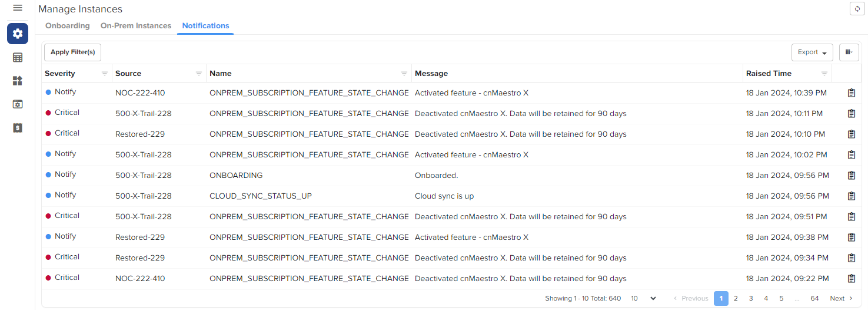Open the column chooser dropdown button
The height and width of the screenshot is (310, 868).
click(x=849, y=52)
